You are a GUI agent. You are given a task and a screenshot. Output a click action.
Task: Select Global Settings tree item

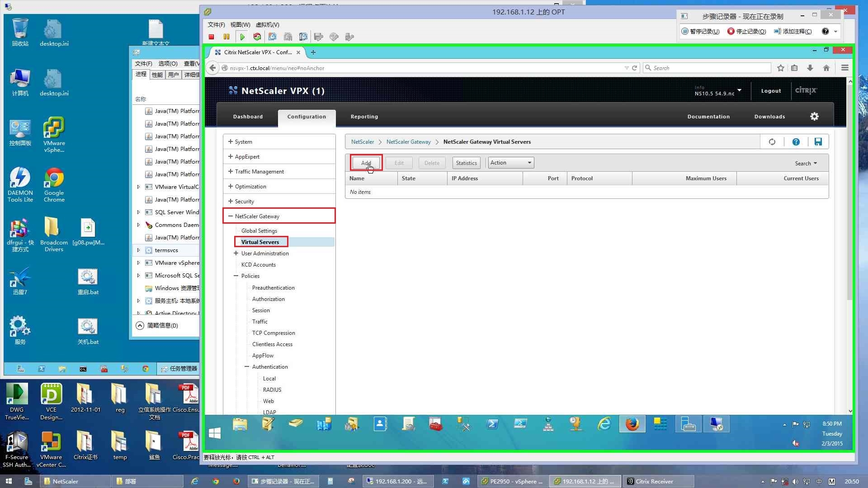pyautogui.click(x=259, y=231)
